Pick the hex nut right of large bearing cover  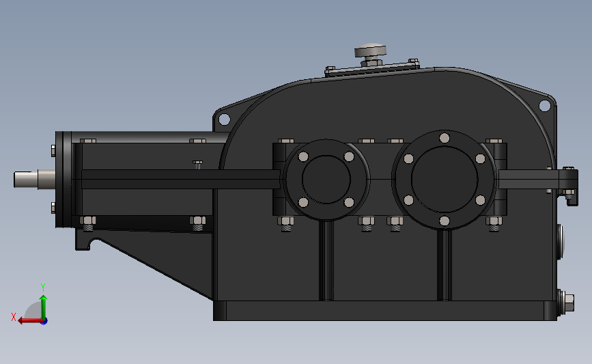pos(494,221)
